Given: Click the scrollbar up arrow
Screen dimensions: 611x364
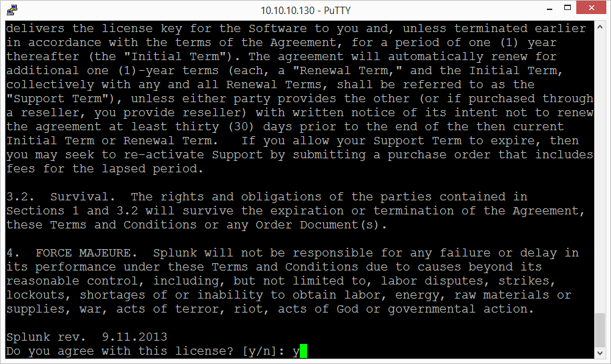Looking at the screenshot, I should (600, 27).
